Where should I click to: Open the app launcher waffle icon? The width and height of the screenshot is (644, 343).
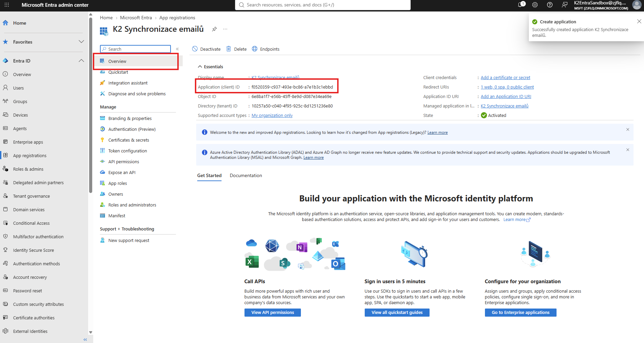click(7, 5)
